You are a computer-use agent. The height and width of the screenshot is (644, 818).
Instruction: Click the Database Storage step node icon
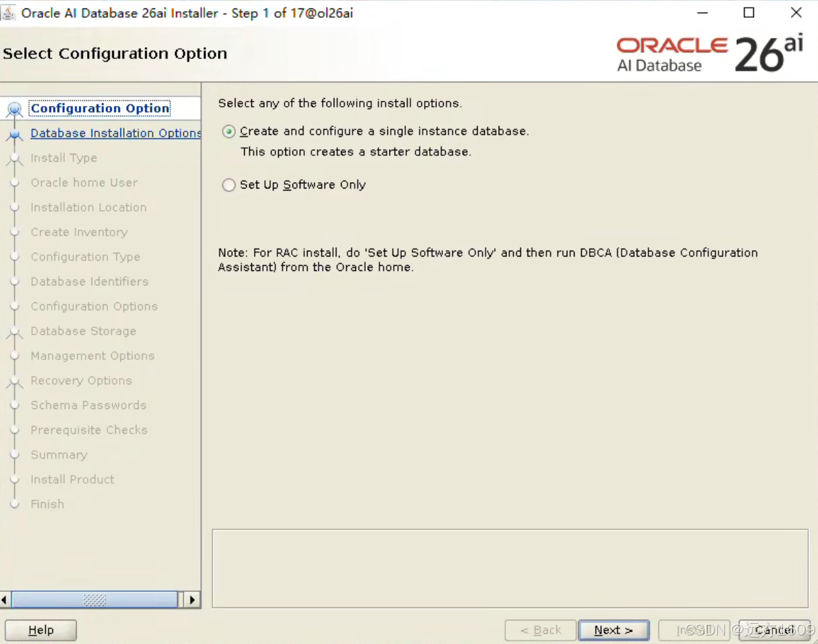click(x=14, y=332)
